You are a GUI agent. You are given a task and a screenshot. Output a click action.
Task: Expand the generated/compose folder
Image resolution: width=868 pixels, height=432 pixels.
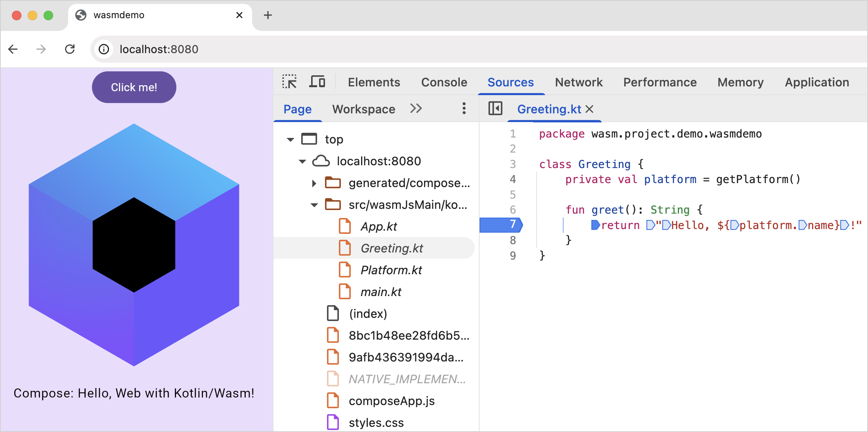click(x=314, y=183)
